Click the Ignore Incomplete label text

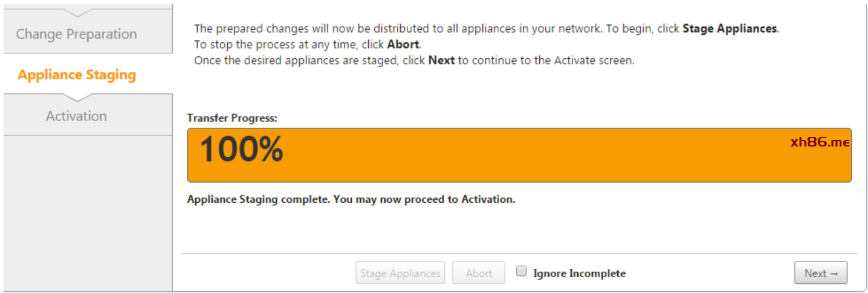coord(579,274)
